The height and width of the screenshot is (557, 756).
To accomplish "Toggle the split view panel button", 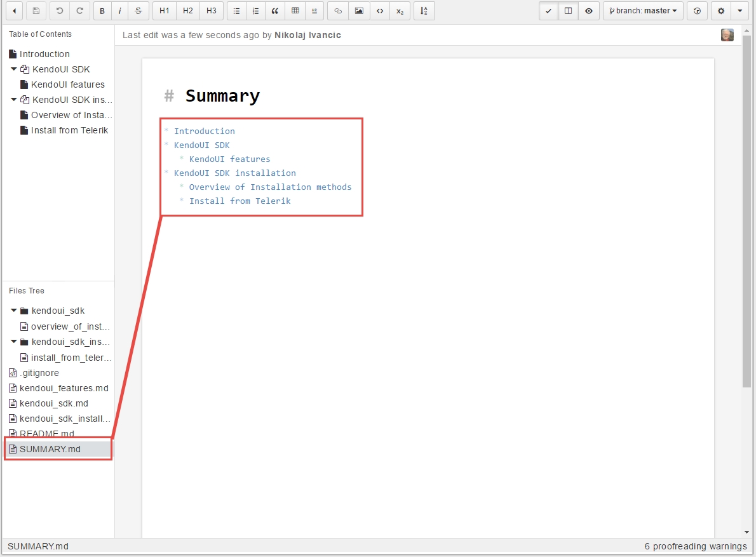I will tap(569, 11).
